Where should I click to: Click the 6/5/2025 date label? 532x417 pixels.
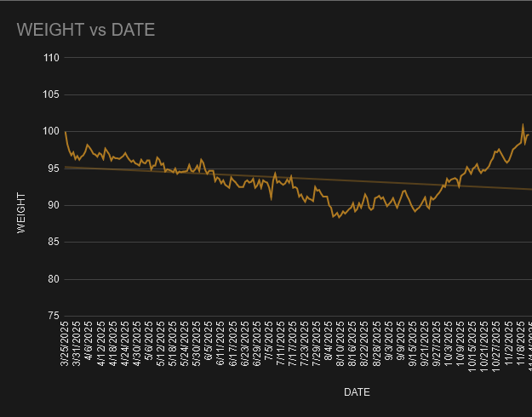209,341
